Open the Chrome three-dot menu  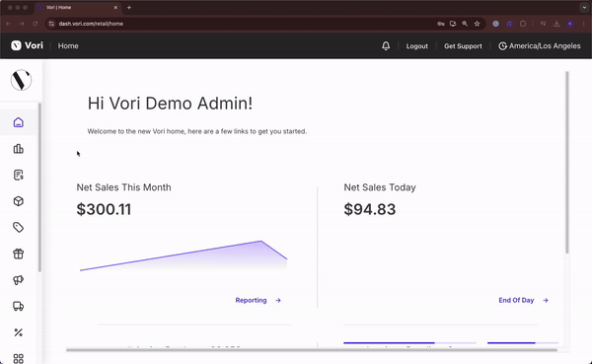click(584, 24)
